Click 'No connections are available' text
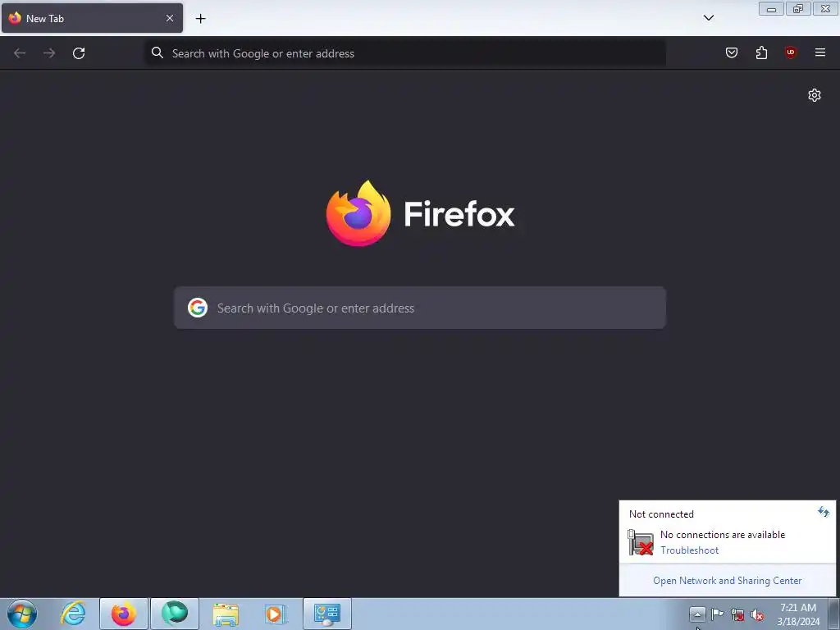The height and width of the screenshot is (630, 840). coord(723,535)
